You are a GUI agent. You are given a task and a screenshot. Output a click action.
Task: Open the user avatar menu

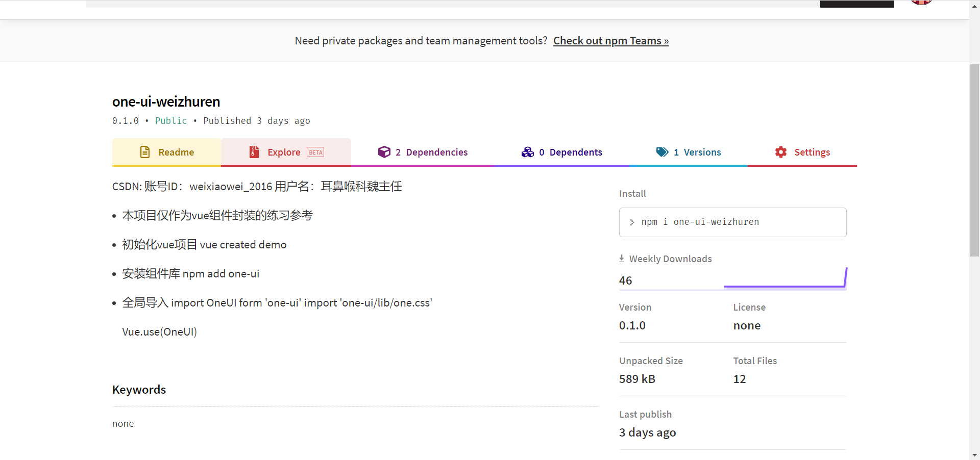coord(920,3)
